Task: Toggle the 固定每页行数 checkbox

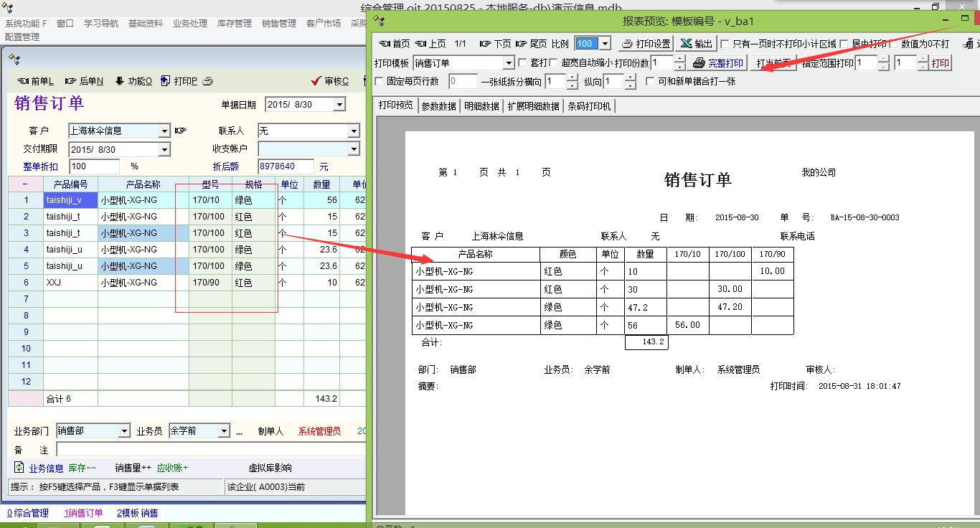Action: tap(379, 82)
